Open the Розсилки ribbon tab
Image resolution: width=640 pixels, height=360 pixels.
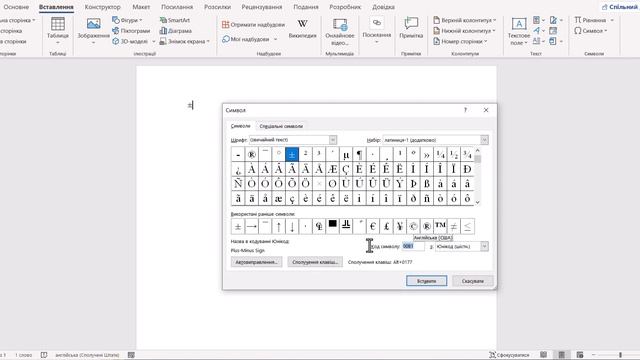(218, 7)
